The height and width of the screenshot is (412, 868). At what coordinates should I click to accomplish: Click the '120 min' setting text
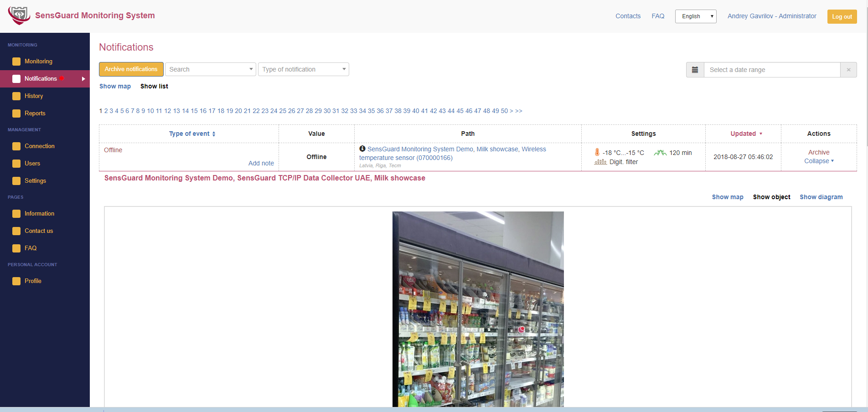680,153
